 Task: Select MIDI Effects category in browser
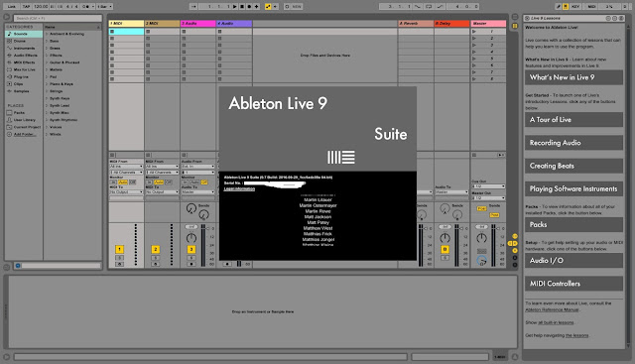pyautogui.click(x=24, y=62)
